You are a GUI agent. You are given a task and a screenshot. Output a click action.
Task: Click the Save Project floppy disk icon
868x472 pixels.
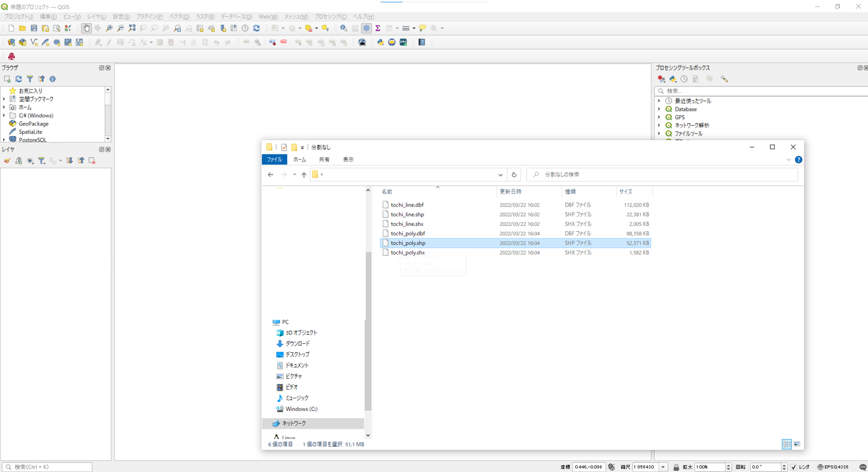coord(34,28)
